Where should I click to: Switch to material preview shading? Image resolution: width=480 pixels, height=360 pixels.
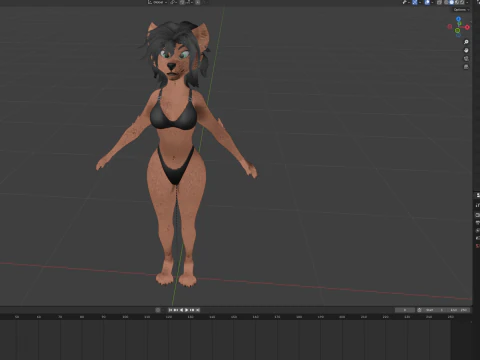457,2
